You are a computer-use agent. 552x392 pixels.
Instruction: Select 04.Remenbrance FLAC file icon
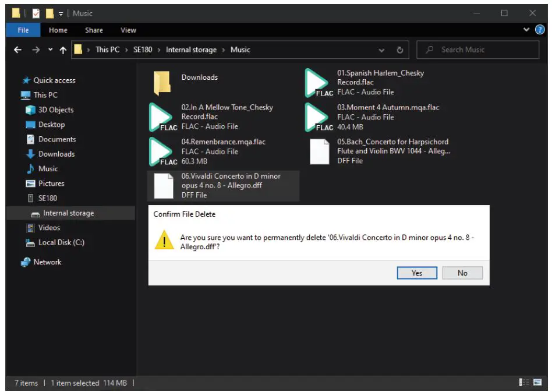point(162,152)
